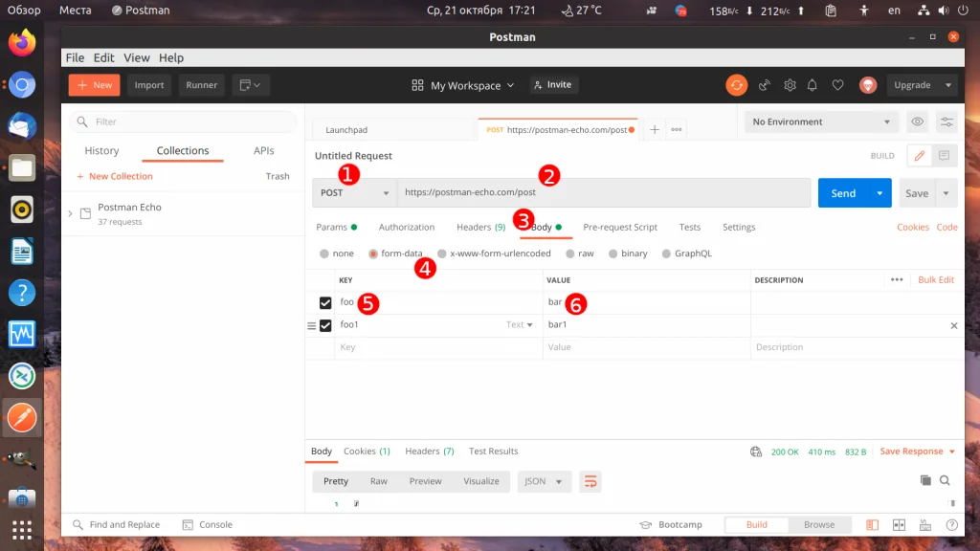Open the Upgrade dropdown arrow
Image resolution: width=980 pixels, height=551 pixels.
[x=948, y=85]
